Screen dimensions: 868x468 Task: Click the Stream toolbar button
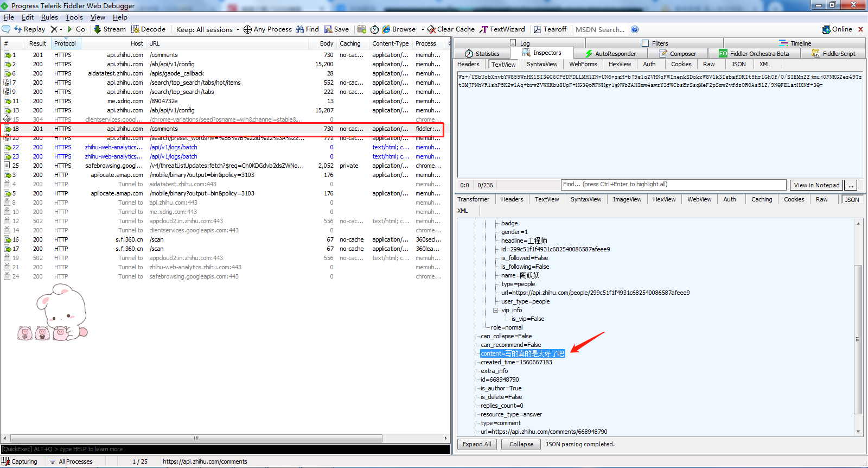(x=110, y=29)
